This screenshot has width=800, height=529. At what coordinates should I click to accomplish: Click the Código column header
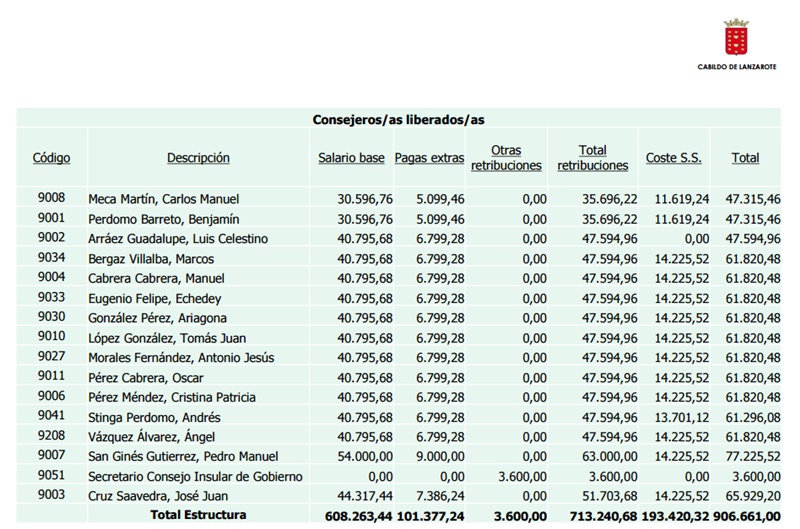(x=51, y=158)
